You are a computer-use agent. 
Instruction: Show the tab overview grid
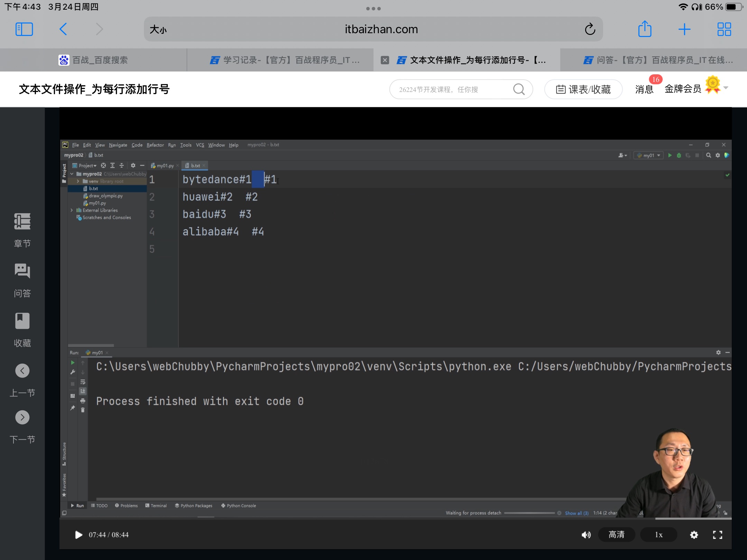[724, 29]
